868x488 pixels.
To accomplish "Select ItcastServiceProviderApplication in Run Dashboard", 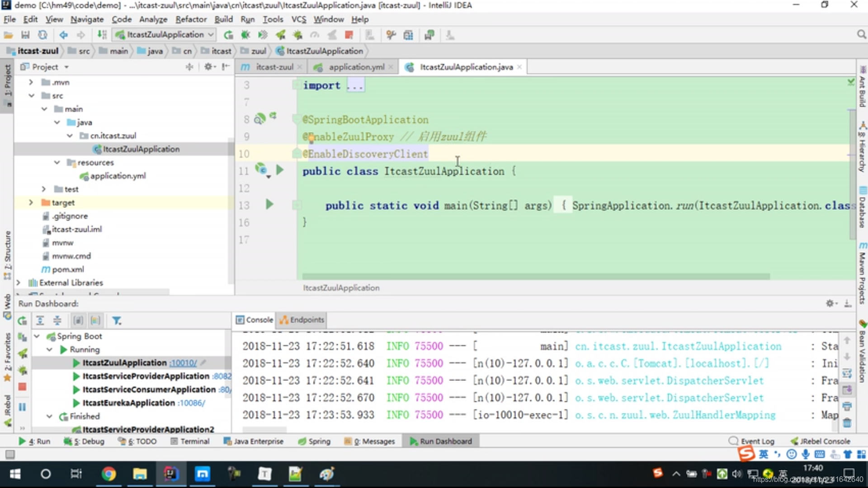I will pos(146,376).
